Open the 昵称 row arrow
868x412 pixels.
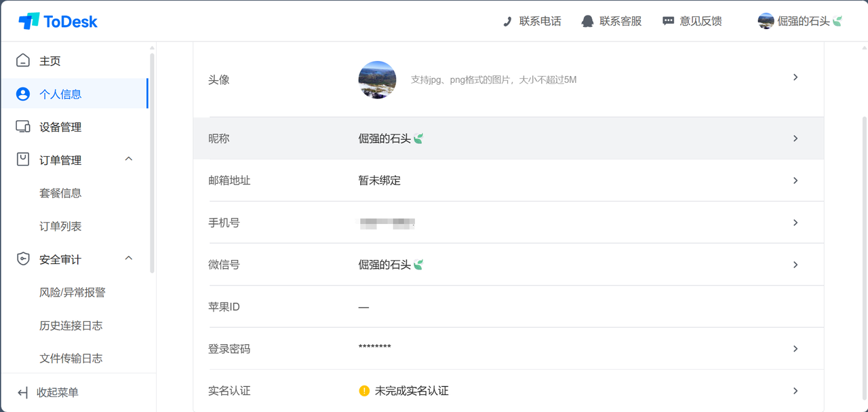click(795, 138)
